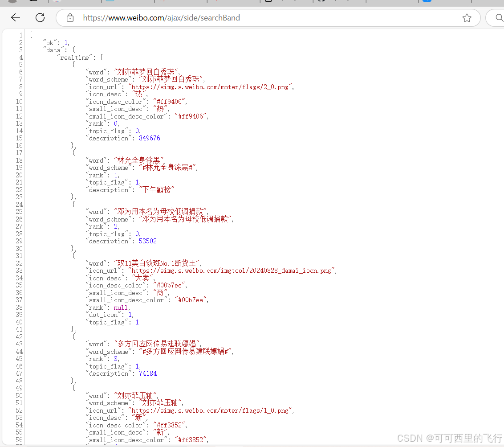Select the icon_desc value 热 on line 9
504x447 pixels.
139,94
